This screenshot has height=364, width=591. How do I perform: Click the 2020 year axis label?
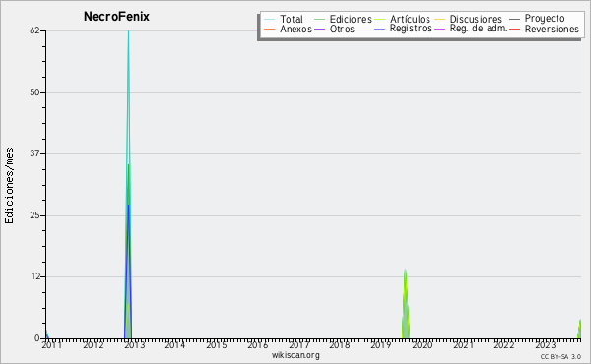[423, 344]
